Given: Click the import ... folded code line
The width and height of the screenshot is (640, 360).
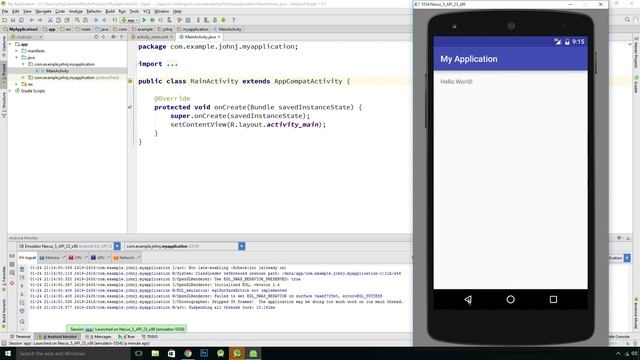Looking at the screenshot, I should (x=158, y=64).
